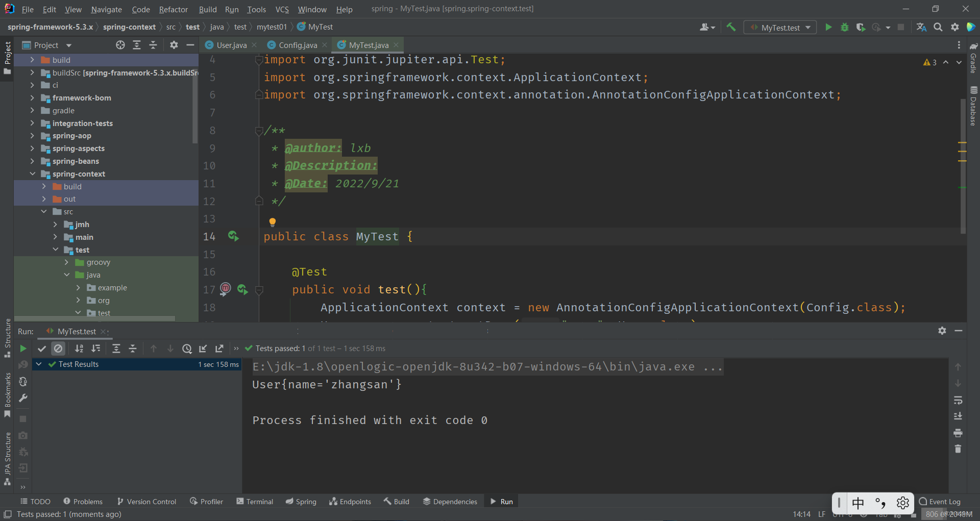Click the Chinese input mode indicator in IME bar

point(858,503)
